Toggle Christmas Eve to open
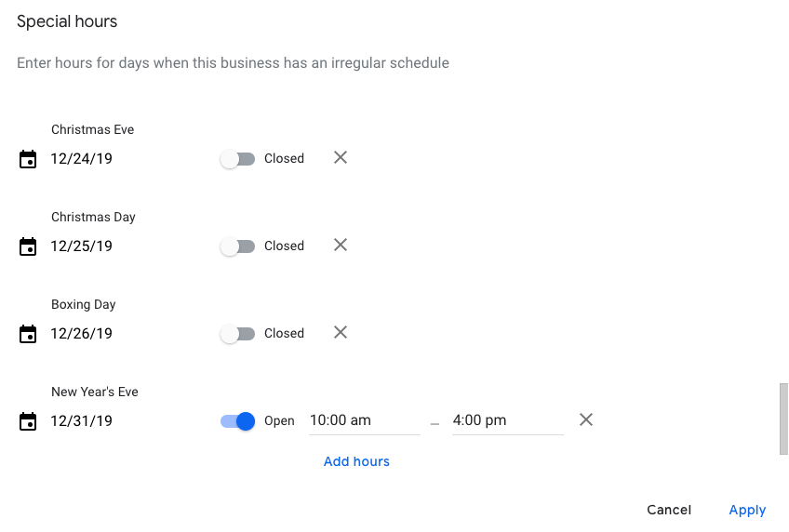 point(237,159)
